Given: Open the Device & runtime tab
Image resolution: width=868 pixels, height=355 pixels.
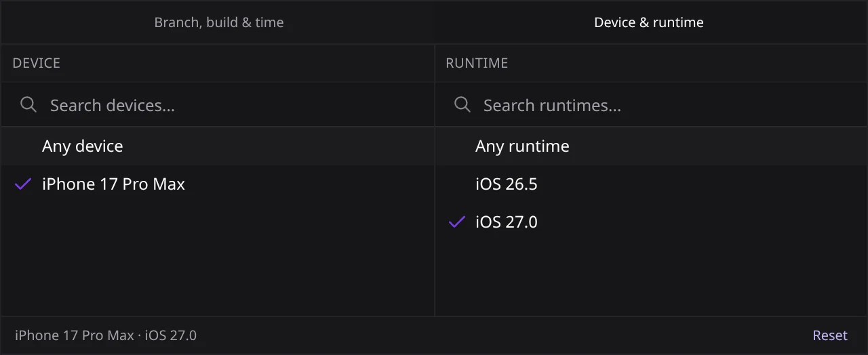Looking at the screenshot, I should 649,22.
